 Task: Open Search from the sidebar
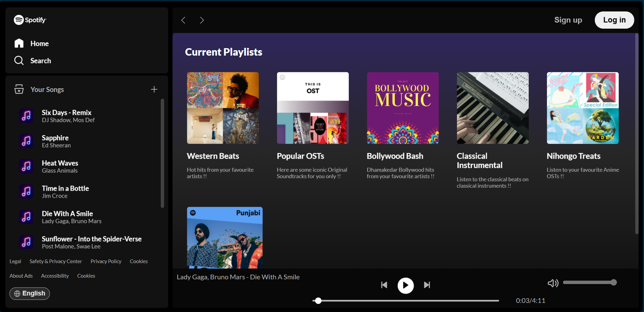(x=40, y=61)
